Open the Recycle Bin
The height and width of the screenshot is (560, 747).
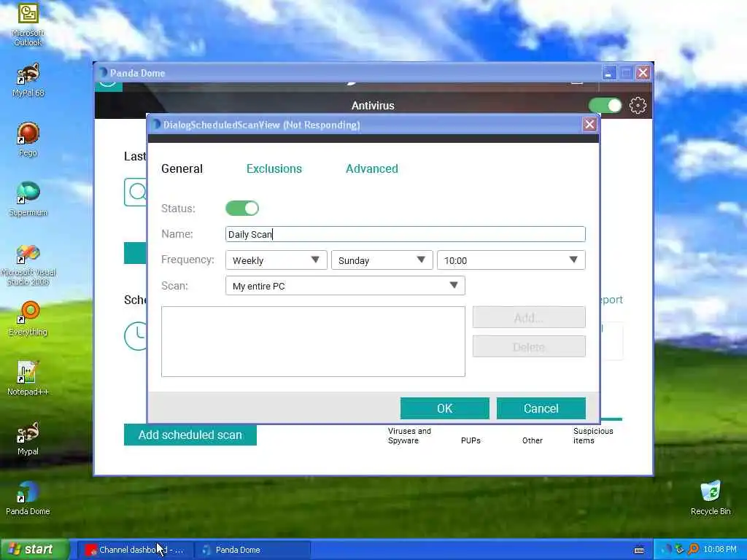coord(711,498)
